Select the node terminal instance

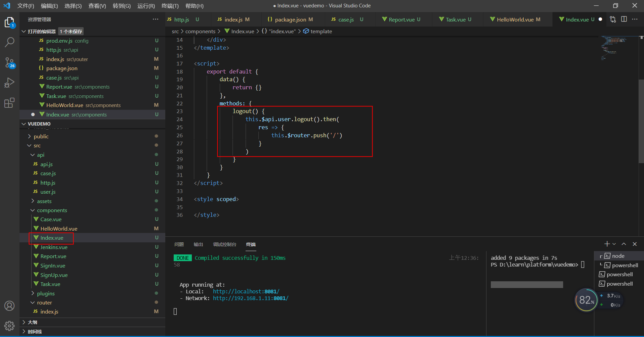click(x=619, y=256)
